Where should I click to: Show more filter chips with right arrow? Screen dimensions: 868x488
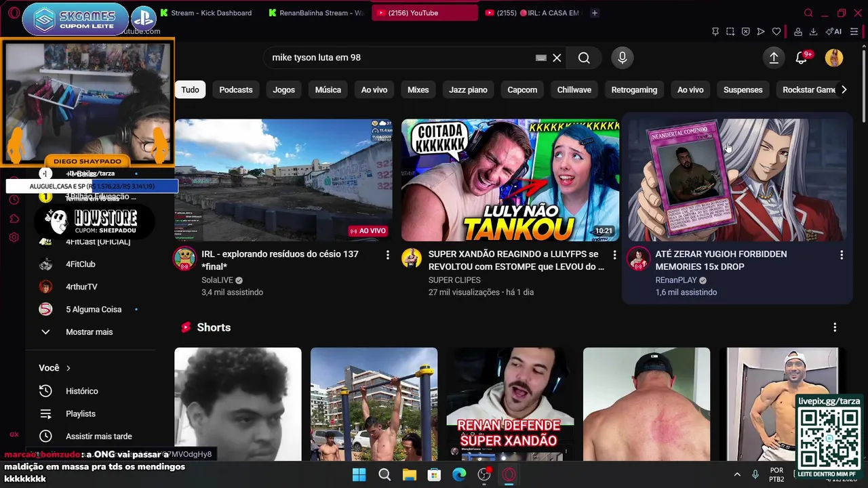[x=844, y=89]
